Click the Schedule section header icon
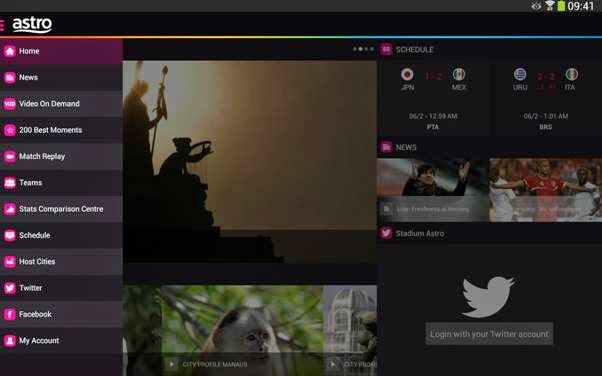 386,50
